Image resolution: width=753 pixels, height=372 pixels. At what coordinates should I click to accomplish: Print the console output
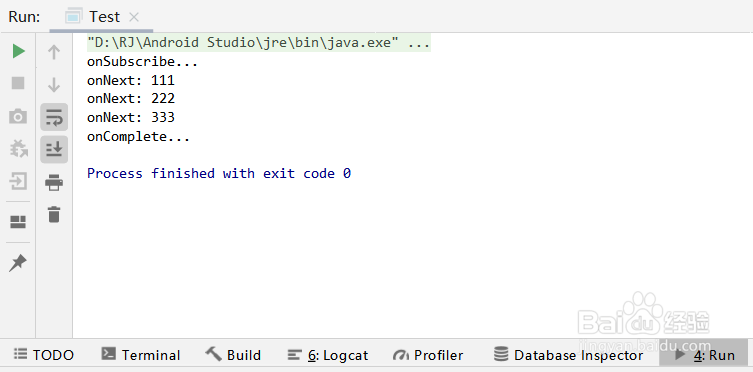click(54, 182)
